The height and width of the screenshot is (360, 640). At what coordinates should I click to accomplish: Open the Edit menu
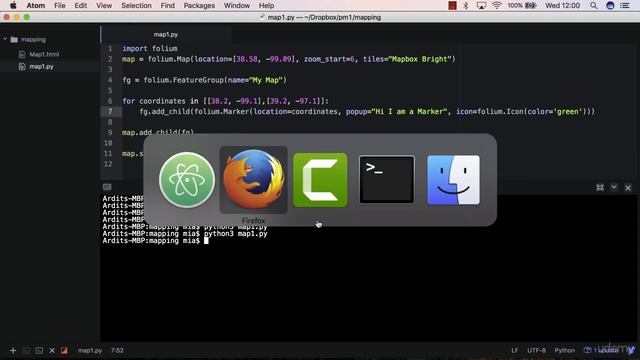(x=80, y=5)
